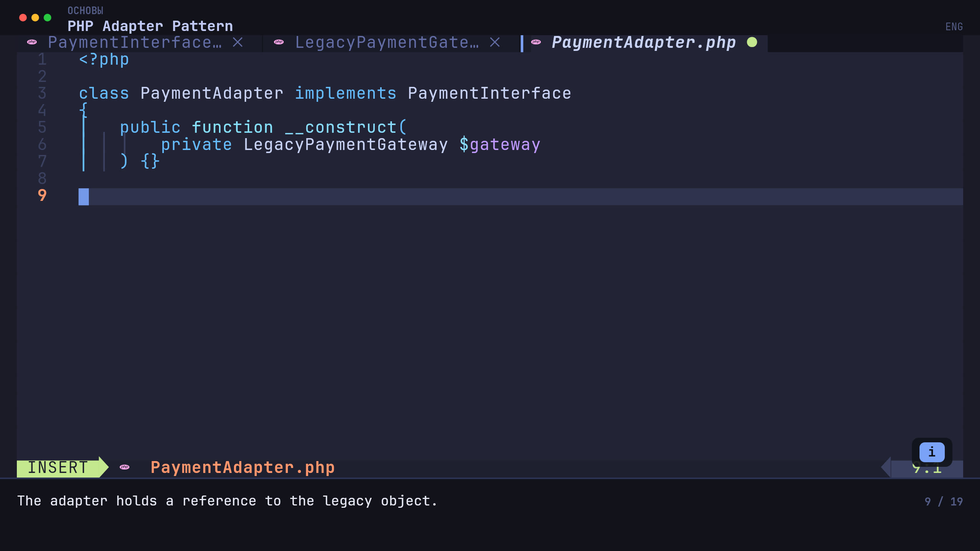Screen dimensions: 980x551
Task: Switch to the LegacyPaymentGate tab
Action: coord(387,42)
